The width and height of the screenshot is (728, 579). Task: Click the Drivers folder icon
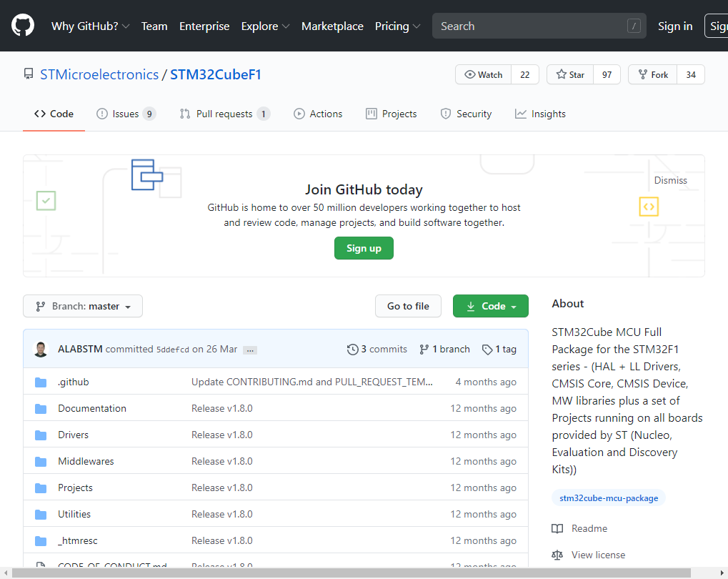(x=41, y=435)
